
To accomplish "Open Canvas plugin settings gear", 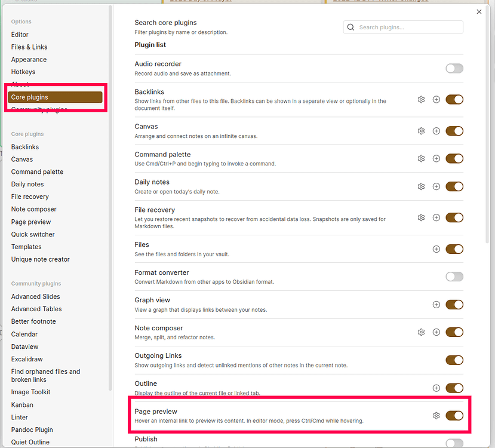I will (x=421, y=131).
